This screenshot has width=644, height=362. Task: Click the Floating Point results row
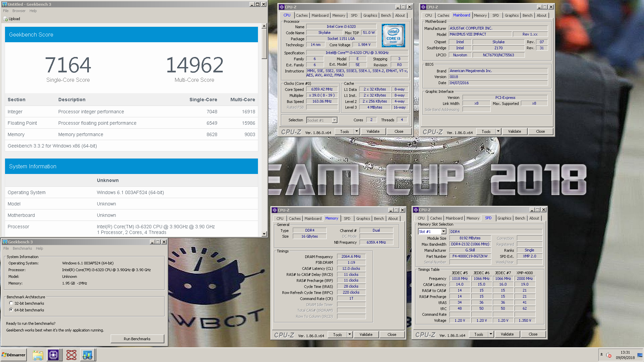coord(131,123)
